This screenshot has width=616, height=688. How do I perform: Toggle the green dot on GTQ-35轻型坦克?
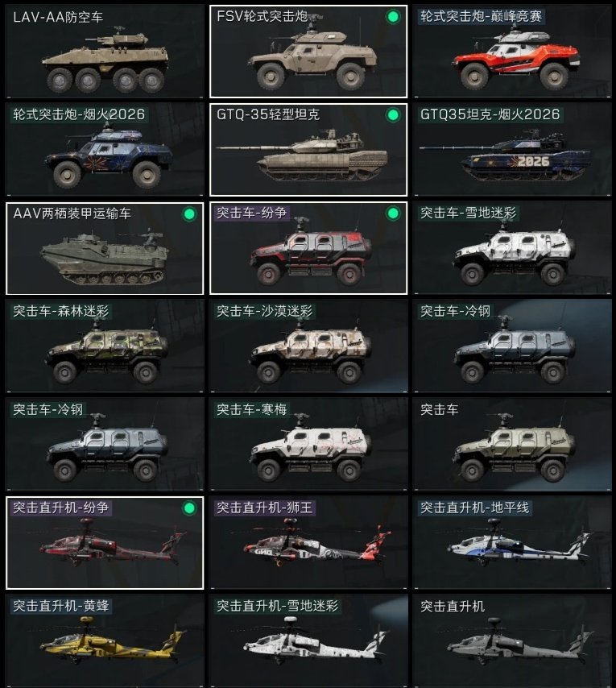click(x=393, y=115)
